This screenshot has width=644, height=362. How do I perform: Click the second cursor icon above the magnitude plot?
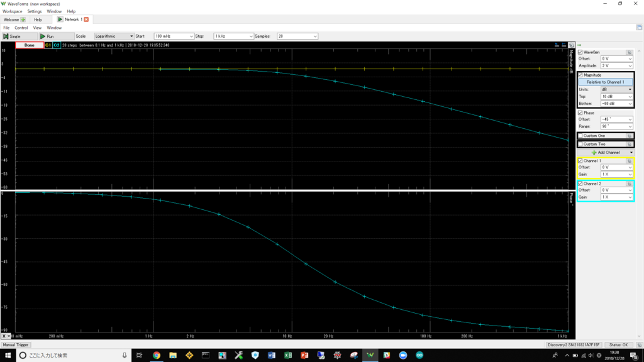(x=564, y=45)
